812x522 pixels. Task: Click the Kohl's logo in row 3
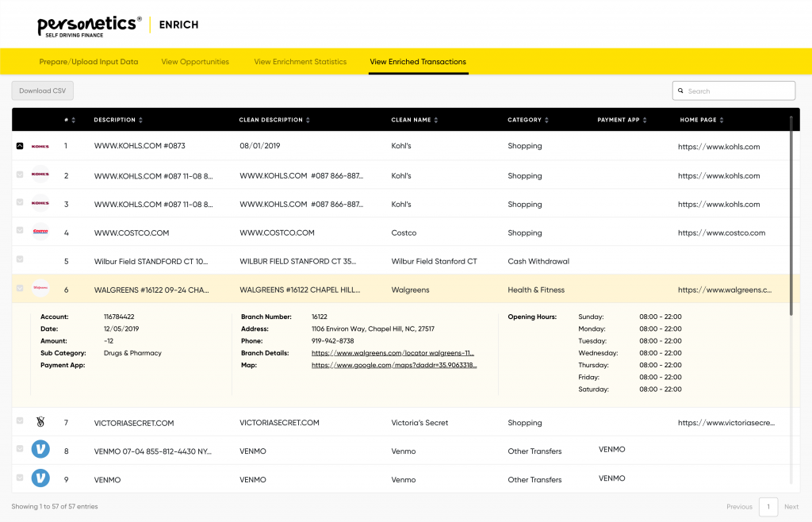click(40, 203)
